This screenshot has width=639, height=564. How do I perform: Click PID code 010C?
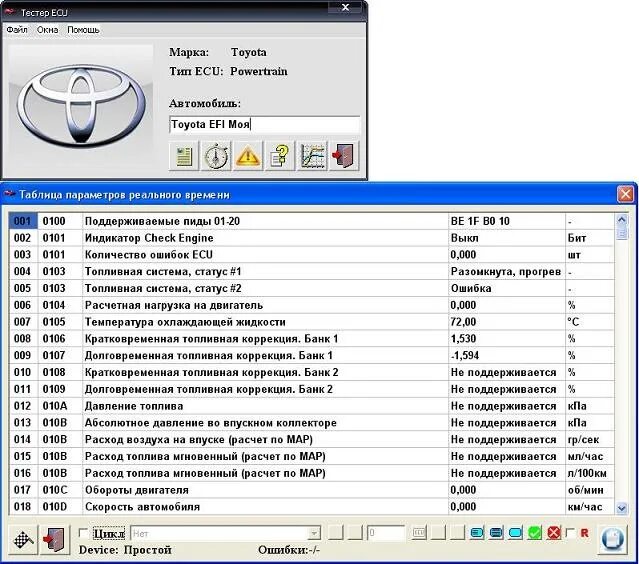point(55,490)
